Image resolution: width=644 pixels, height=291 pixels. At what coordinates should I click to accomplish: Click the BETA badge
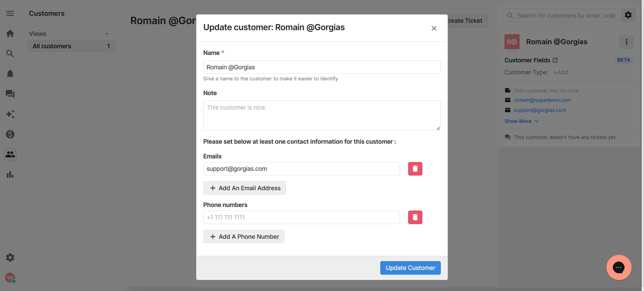click(x=624, y=60)
